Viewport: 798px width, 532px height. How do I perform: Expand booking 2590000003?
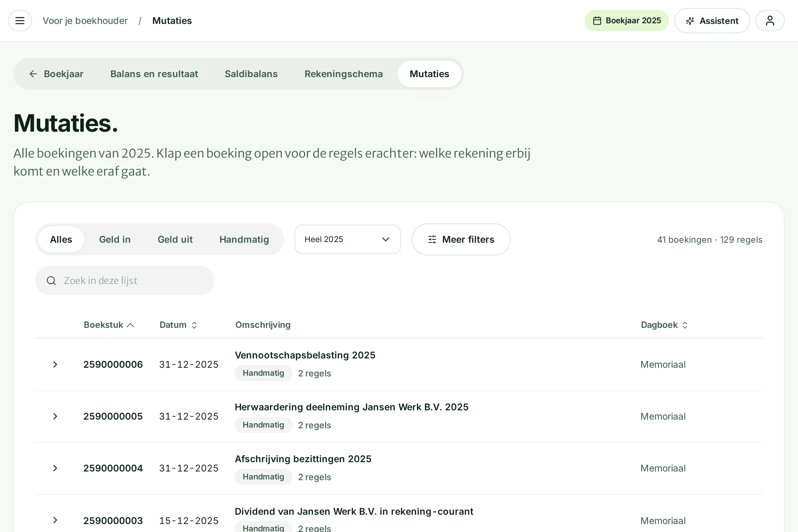click(x=55, y=520)
